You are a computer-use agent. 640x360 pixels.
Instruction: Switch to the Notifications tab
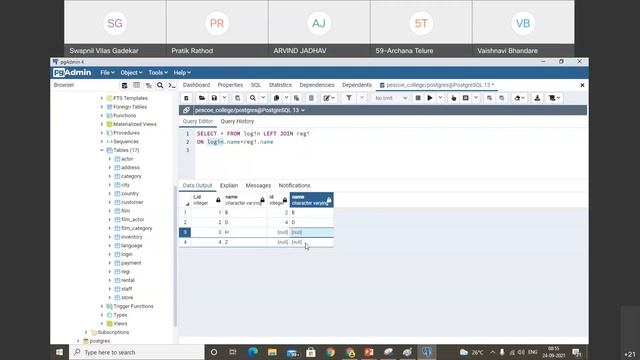(294, 185)
